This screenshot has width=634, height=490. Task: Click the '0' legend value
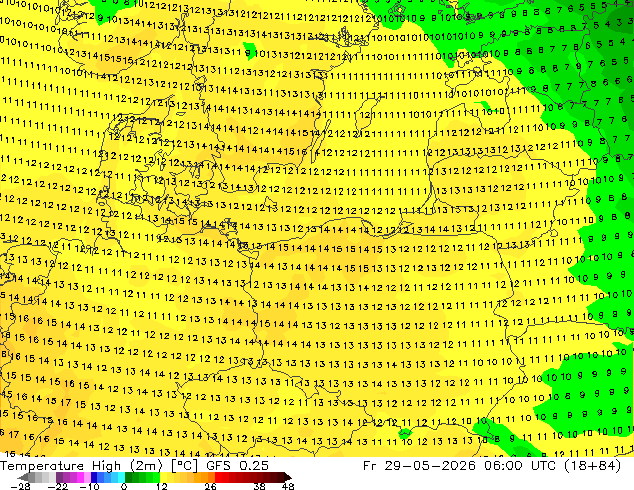[124, 486]
